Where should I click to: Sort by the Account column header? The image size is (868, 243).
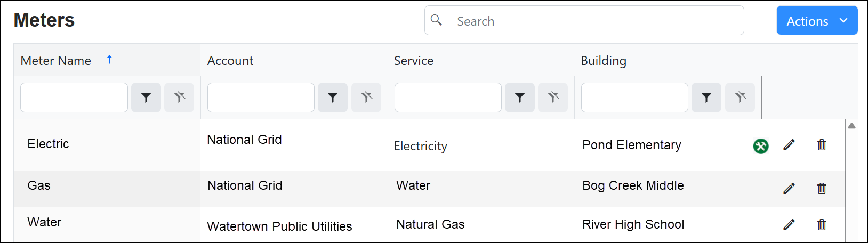pyautogui.click(x=230, y=61)
